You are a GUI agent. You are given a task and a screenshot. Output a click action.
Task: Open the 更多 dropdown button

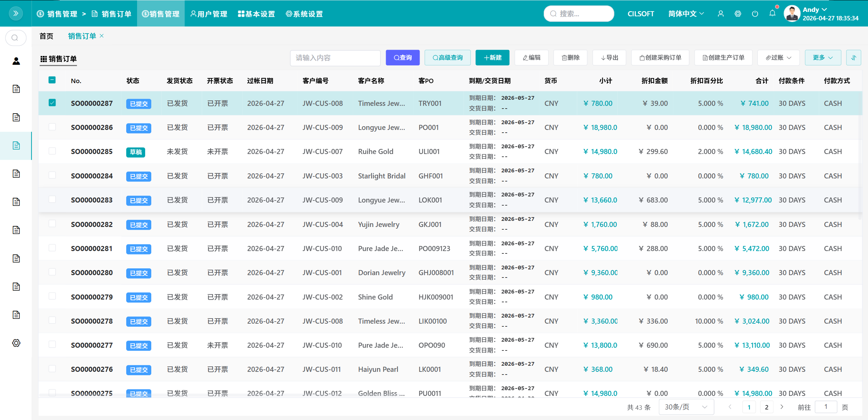tap(823, 58)
